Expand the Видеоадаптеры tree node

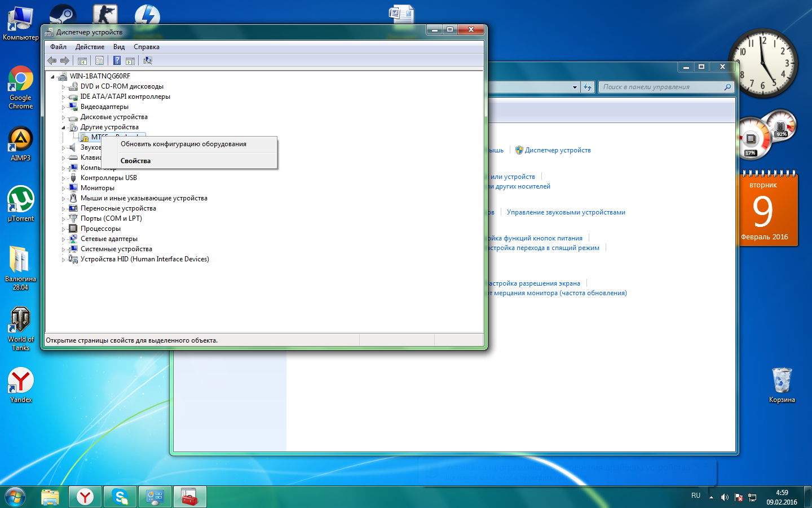pyautogui.click(x=63, y=107)
